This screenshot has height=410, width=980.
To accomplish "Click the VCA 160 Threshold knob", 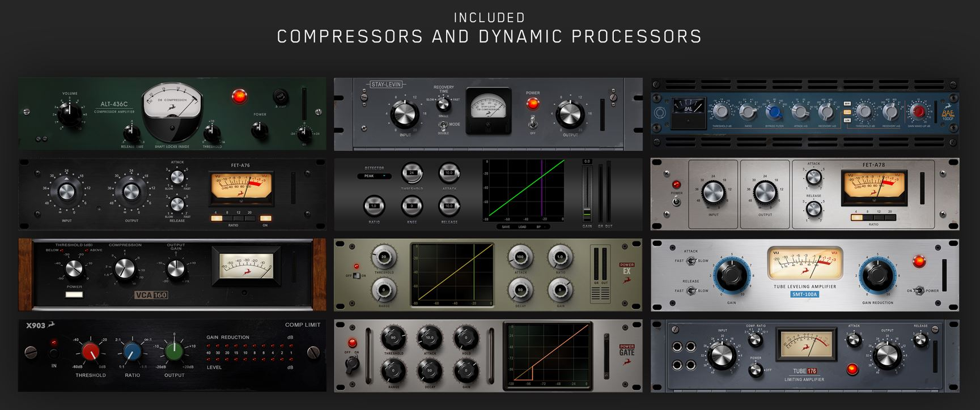I will (x=74, y=269).
